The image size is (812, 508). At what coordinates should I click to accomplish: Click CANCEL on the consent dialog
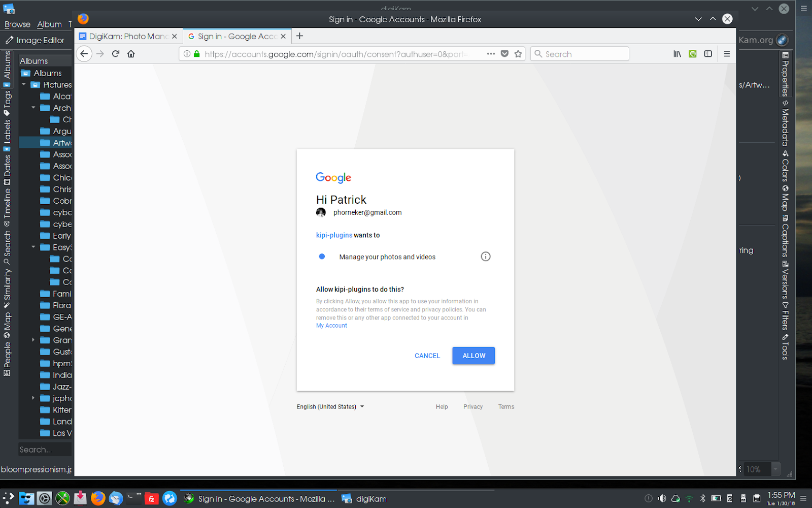click(427, 356)
